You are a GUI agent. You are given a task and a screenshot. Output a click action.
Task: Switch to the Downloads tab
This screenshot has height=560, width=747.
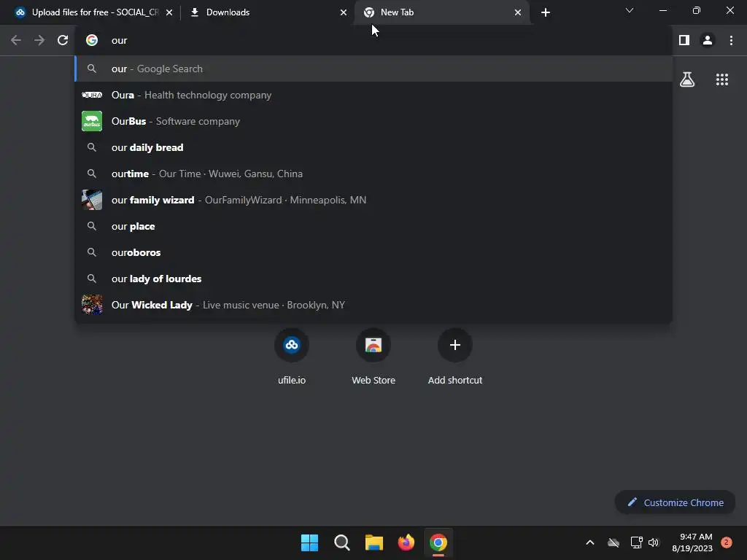pos(267,12)
